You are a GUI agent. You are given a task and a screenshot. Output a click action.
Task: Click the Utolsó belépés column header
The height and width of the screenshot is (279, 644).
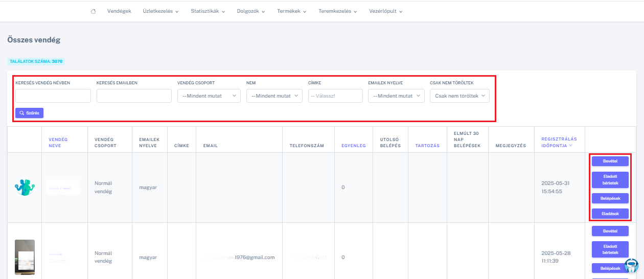pos(390,142)
